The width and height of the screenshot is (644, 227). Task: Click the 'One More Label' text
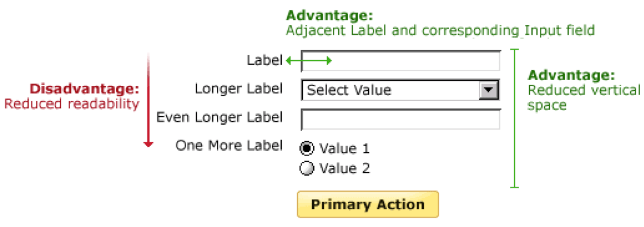pos(229,145)
